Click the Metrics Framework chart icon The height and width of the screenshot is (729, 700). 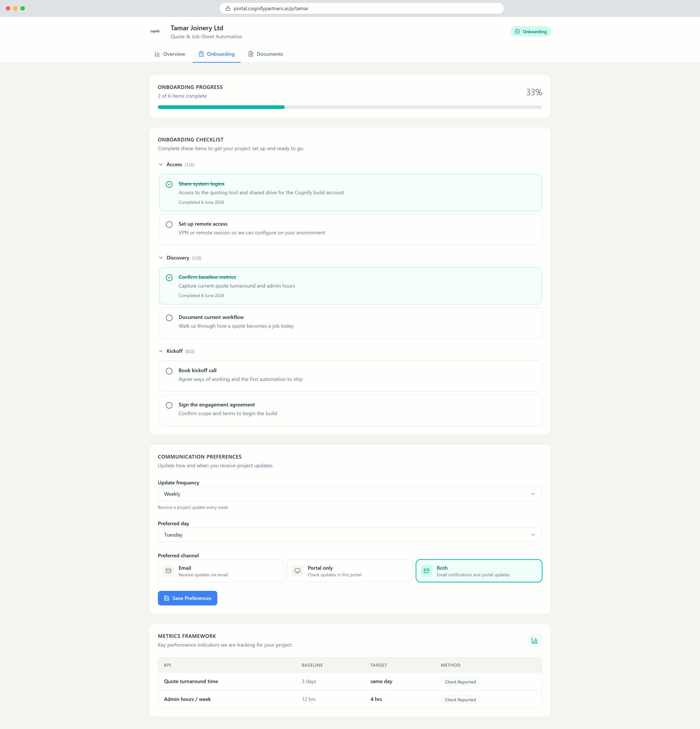pos(534,640)
